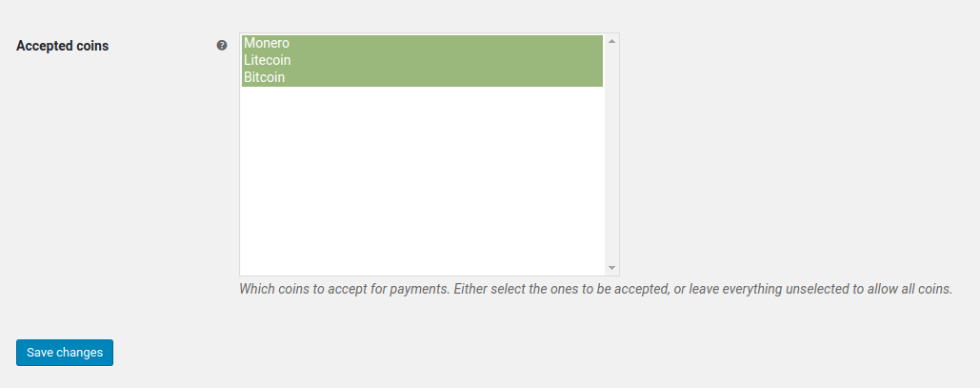Select Bitcoin in the accepted coins list
This screenshot has height=388, width=980.
[x=423, y=77]
